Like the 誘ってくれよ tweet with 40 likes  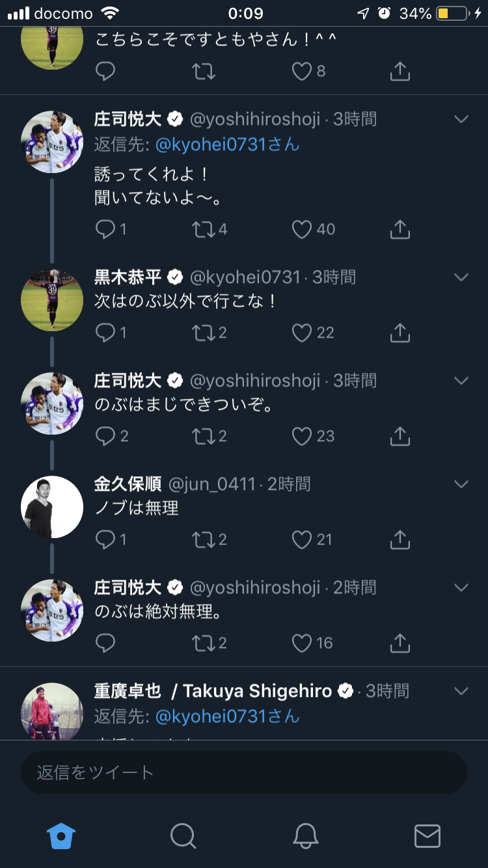[302, 229]
